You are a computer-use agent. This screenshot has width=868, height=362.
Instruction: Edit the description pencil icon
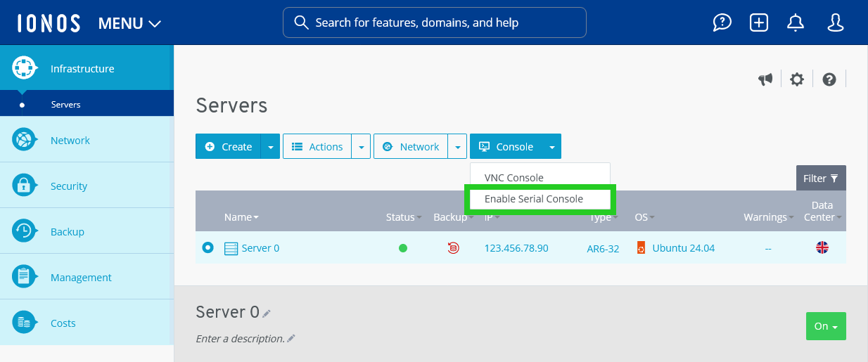(291, 339)
